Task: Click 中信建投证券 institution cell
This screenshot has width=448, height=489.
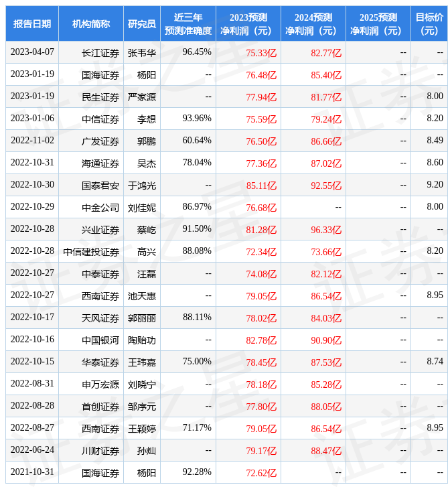Action: click(x=91, y=252)
